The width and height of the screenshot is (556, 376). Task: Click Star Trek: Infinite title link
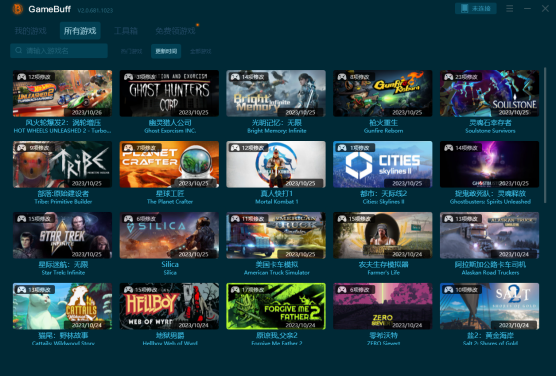point(63,264)
